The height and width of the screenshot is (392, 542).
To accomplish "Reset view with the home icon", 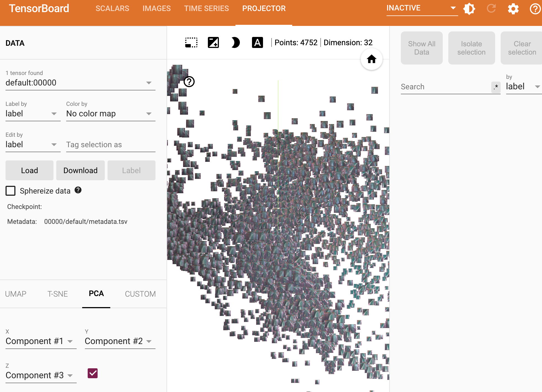I will (x=371, y=59).
